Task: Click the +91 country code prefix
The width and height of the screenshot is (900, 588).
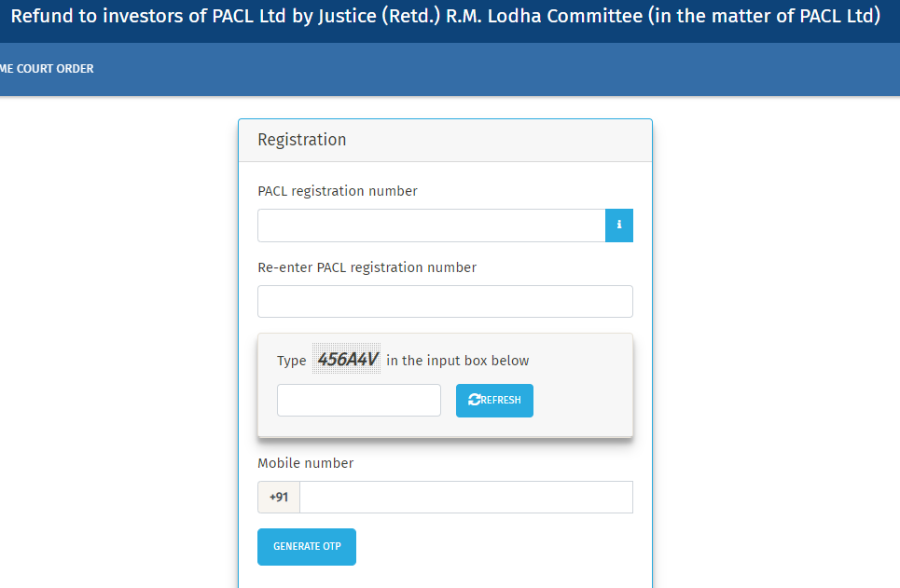Action: click(279, 498)
